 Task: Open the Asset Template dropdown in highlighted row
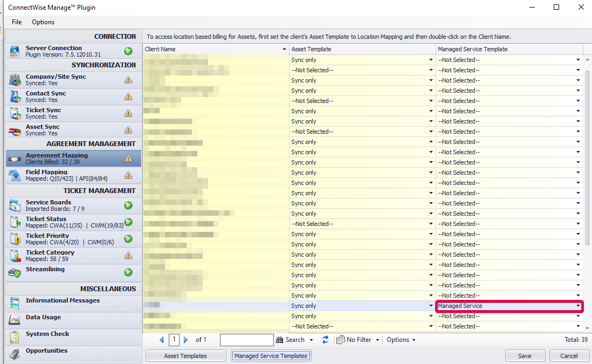point(431,306)
